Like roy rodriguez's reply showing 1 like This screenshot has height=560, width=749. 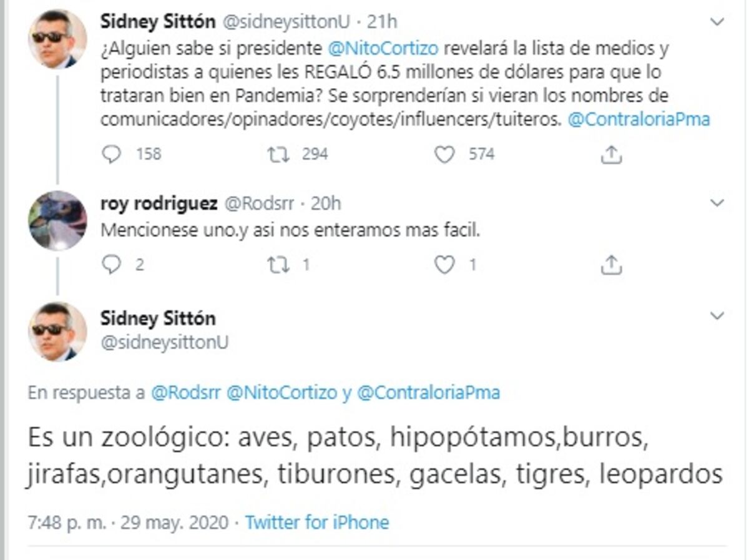pos(444,265)
